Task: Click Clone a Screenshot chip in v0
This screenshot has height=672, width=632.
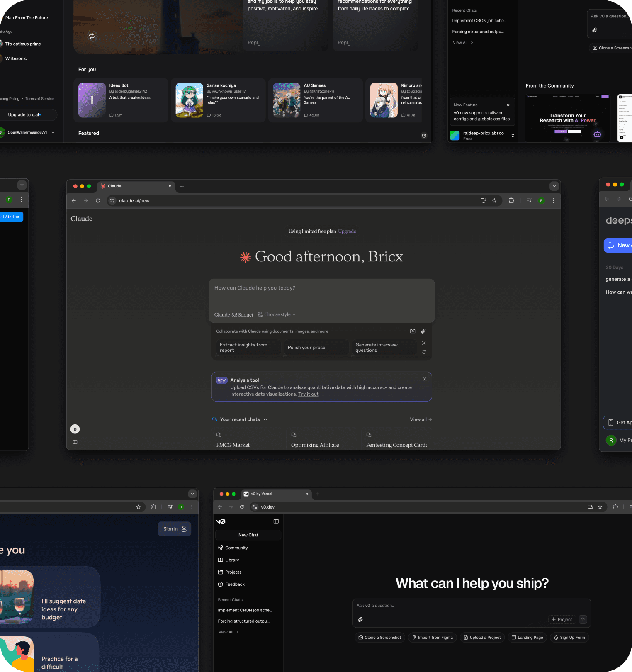Action: coord(380,638)
